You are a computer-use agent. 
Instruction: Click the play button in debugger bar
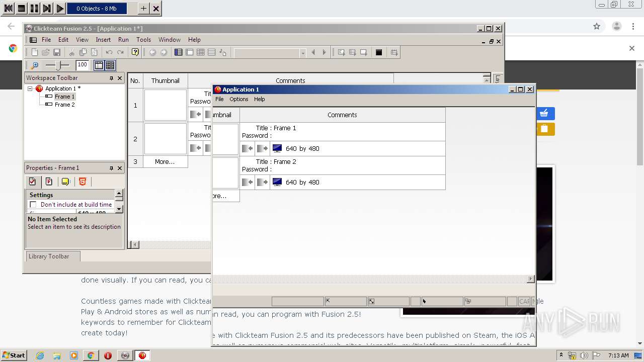point(60,8)
